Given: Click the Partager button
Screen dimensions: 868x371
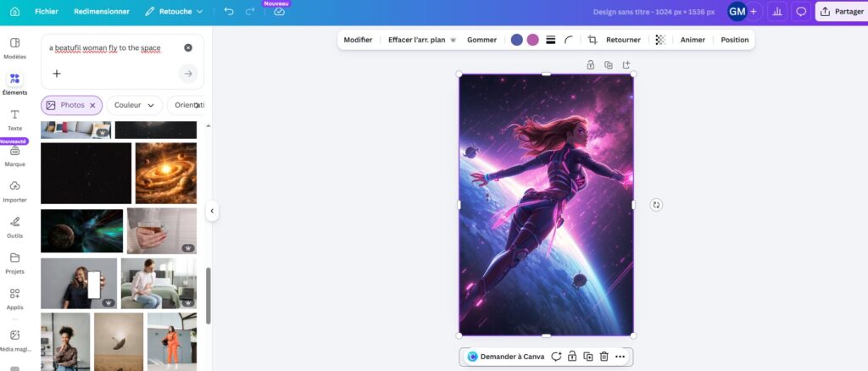Looking at the screenshot, I should tap(842, 12).
